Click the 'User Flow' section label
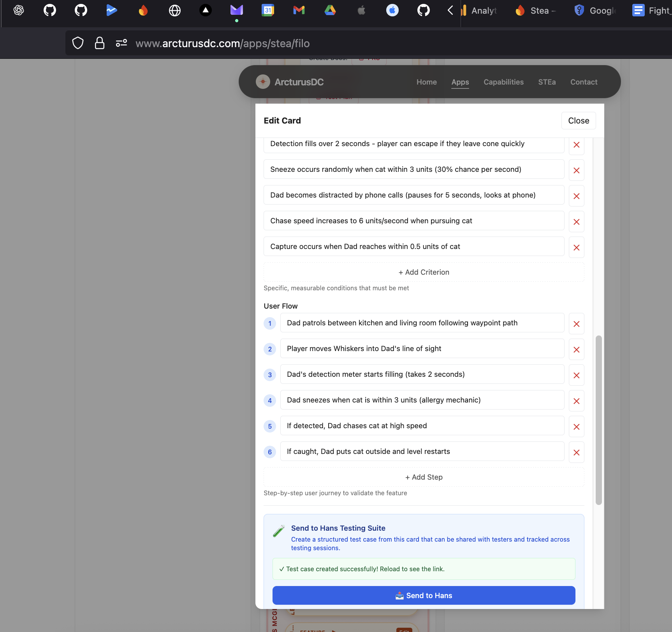Image resolution: width=672 pixels, height=632 pixels. pyautogui.click(x=281, y=306)
